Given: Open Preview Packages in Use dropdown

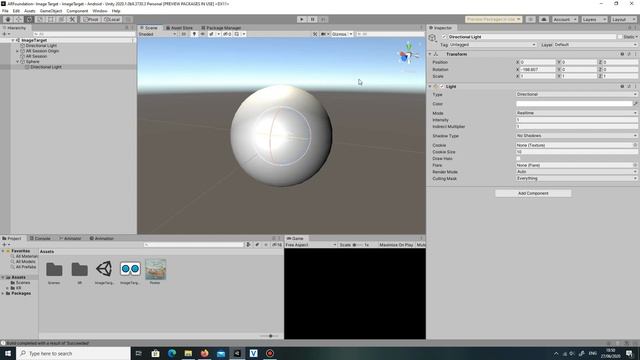Looking at the screenshot, I should point(493,19).
